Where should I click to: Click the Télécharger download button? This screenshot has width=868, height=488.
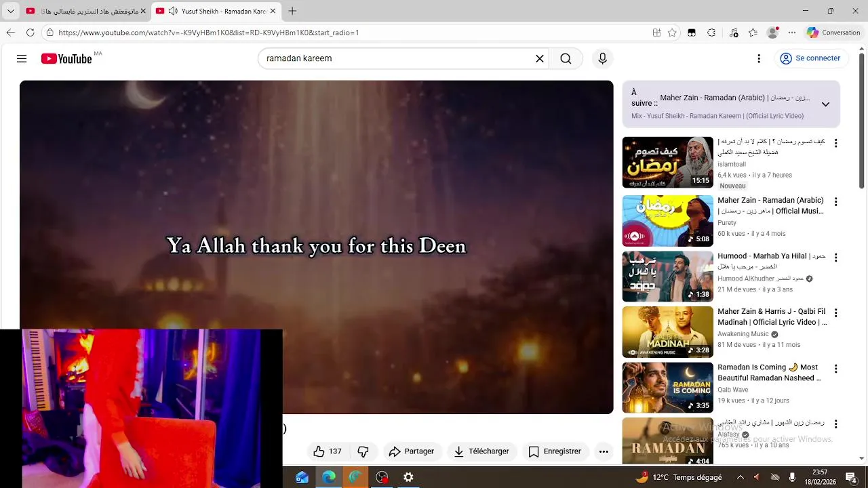[481, 451]
